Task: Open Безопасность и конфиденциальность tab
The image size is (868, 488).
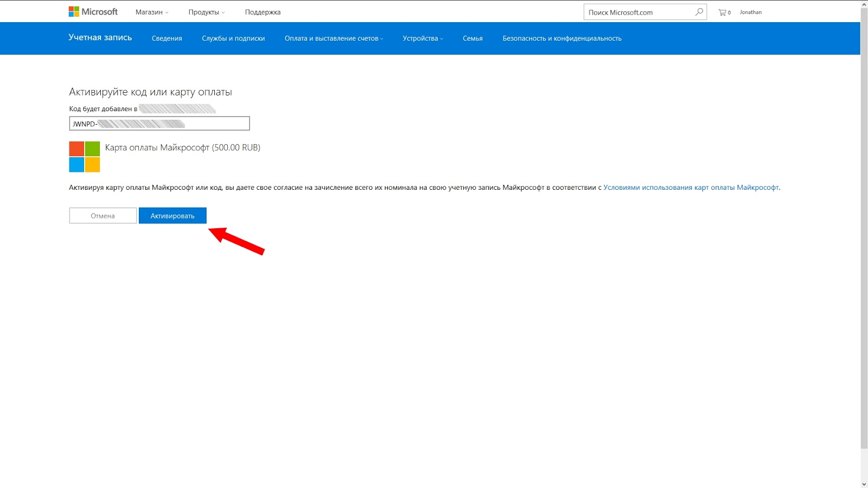Action: pos(562,38)
